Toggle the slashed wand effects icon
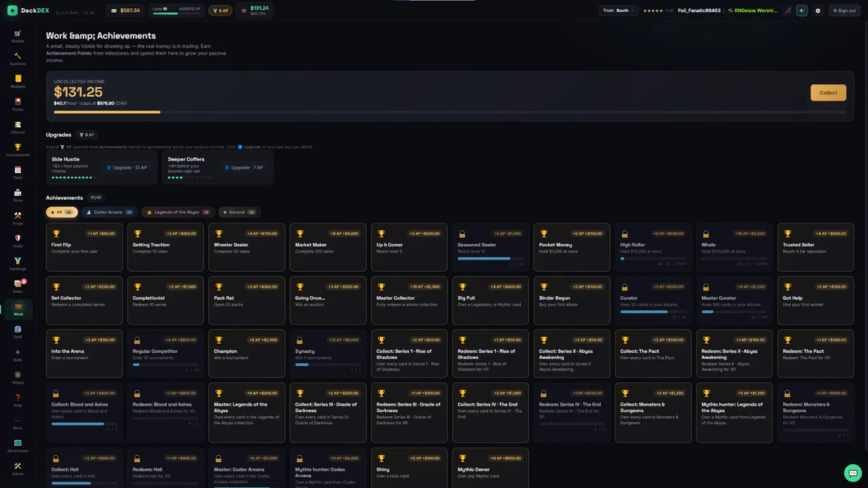This screenshot has width=868, height=488. 788,10
